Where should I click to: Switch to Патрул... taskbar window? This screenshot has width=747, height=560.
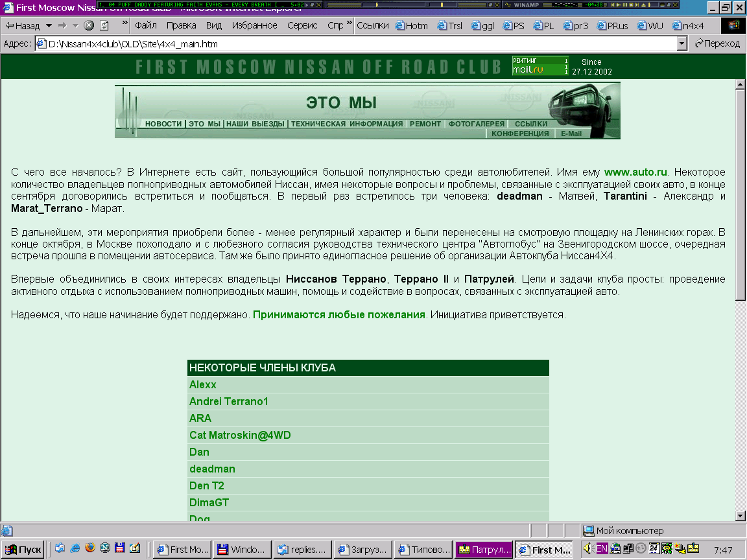click(484, 550)
